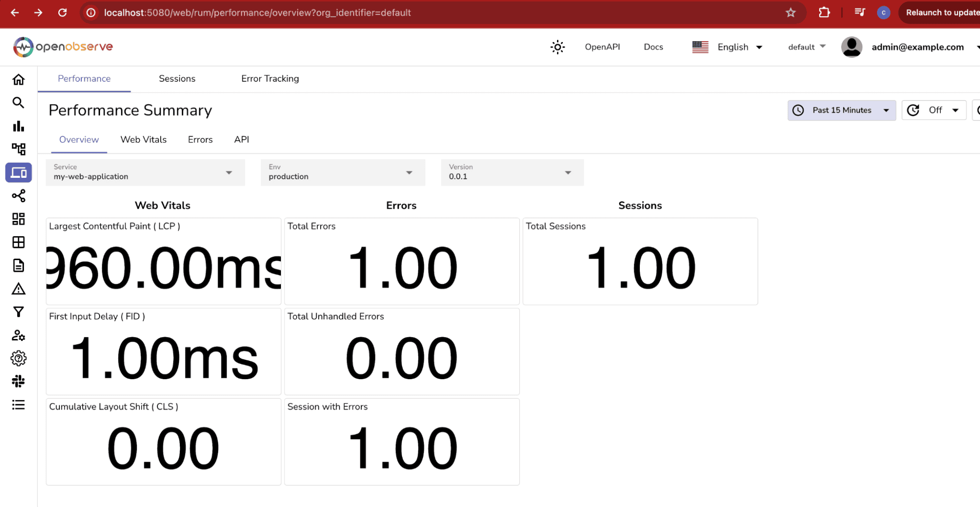980x507 pixels.
Task: Select the Logs search icon in sidebar
Action: click(x=18, y=103)
